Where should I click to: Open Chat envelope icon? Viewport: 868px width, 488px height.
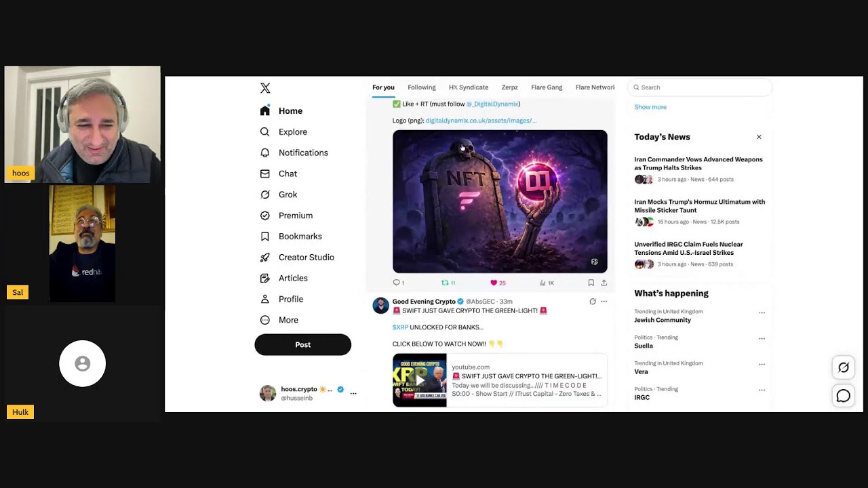click(265, 174)
